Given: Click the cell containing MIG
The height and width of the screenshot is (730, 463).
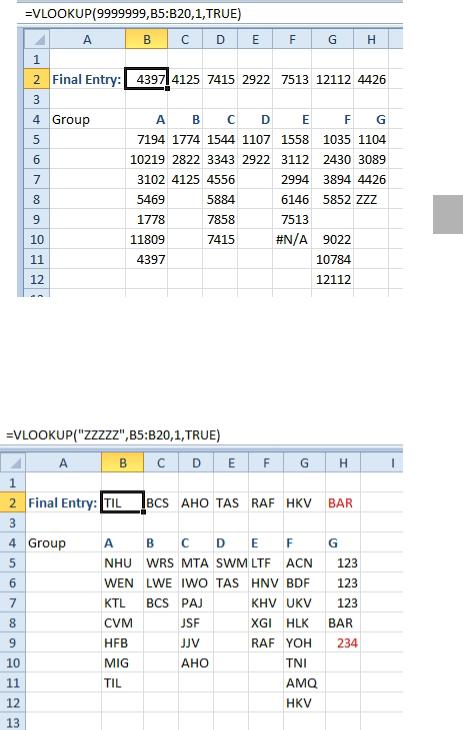Looking at the screenshot, I should [x=123, y=663].
